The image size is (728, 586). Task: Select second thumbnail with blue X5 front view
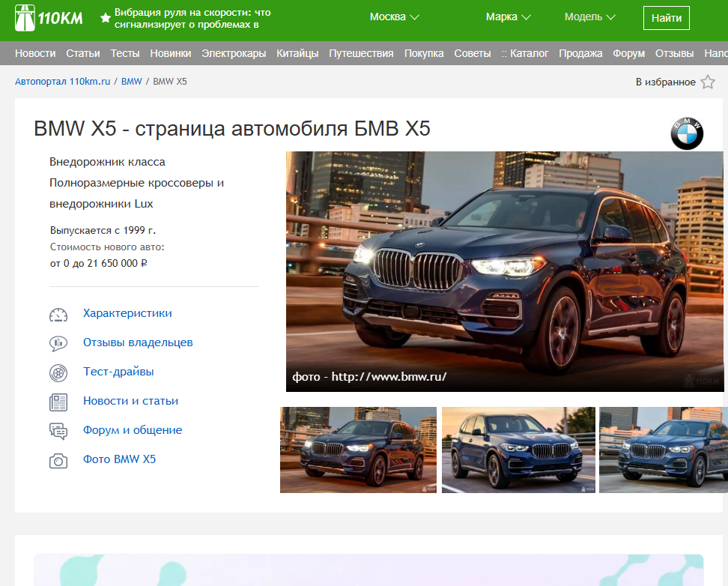pos(518,450)
